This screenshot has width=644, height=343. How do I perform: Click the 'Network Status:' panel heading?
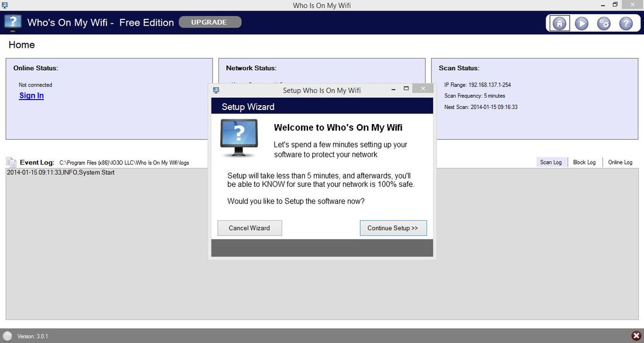coord(251,68)
